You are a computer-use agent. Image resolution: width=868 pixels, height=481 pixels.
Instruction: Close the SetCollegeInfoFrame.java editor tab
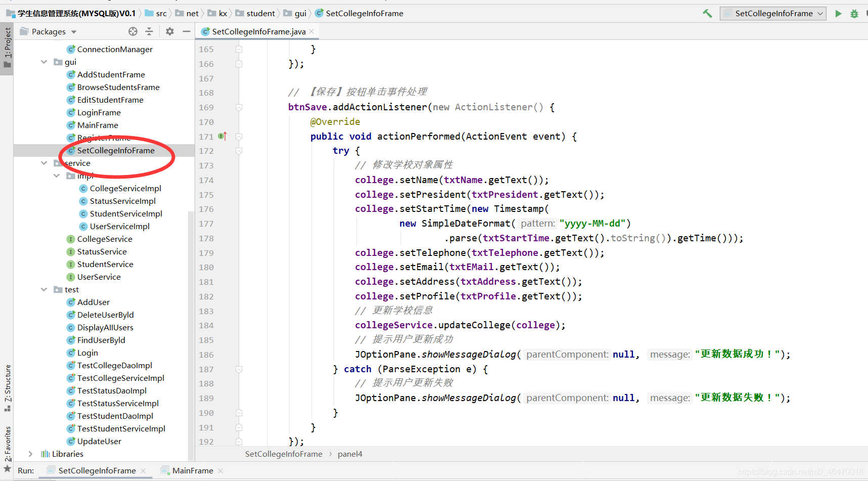point(312,31)
